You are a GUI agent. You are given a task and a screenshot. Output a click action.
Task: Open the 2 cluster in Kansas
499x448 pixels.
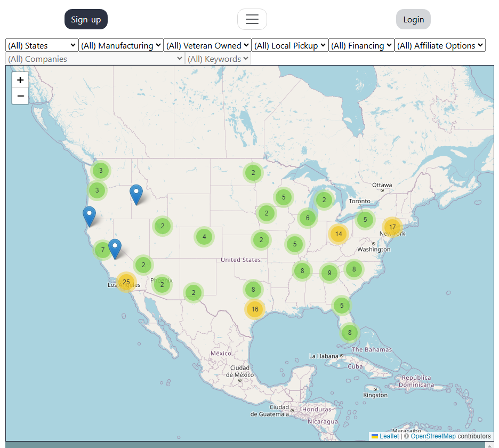(261, 240)
